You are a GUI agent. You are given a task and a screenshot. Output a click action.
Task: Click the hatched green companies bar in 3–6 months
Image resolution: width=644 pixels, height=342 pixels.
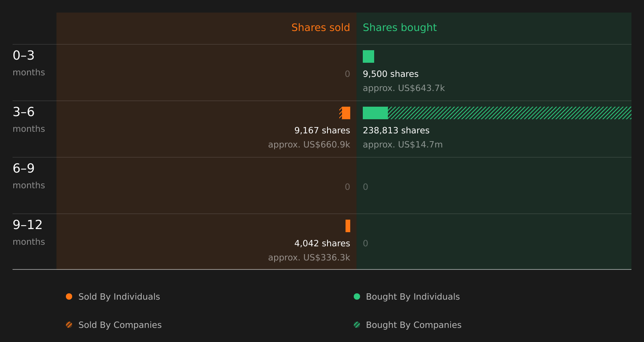click(509, 113)
